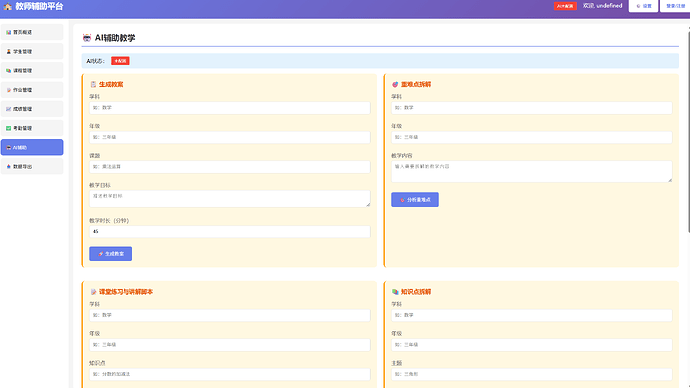Open 作业管理 via its notepad icon
The width and height of the screenshot is (690, 388).
pyautogui.click(x=8, y=90)
